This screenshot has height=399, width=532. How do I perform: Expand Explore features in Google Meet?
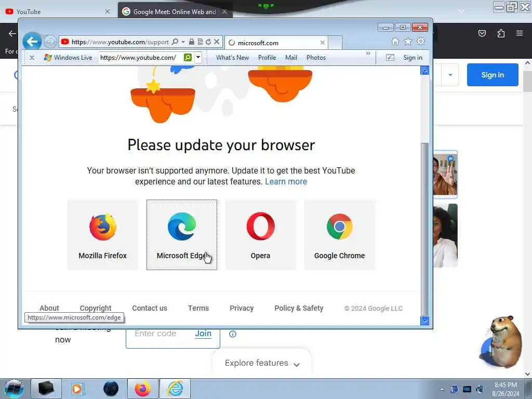click(x=262, y=363)
